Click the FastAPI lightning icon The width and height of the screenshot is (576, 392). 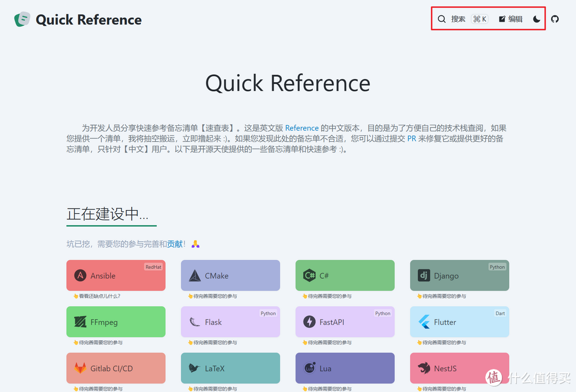[x=309, y=322]
